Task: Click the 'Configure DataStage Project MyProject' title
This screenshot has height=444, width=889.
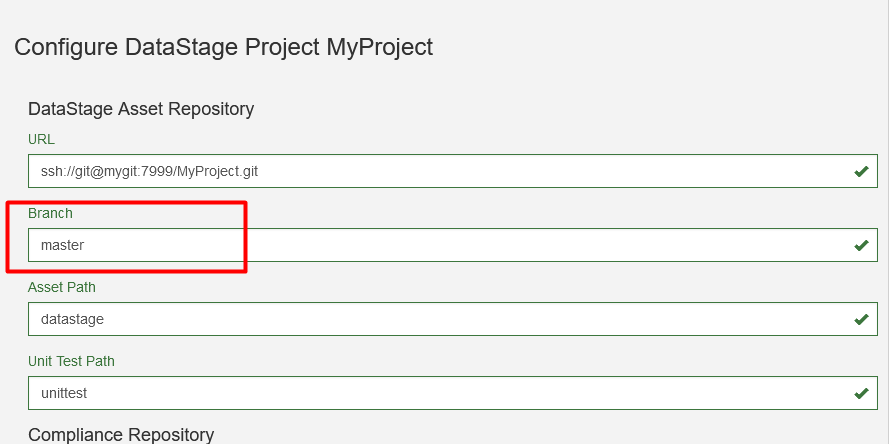Action: pyautogui.click(x=223, y=46)
